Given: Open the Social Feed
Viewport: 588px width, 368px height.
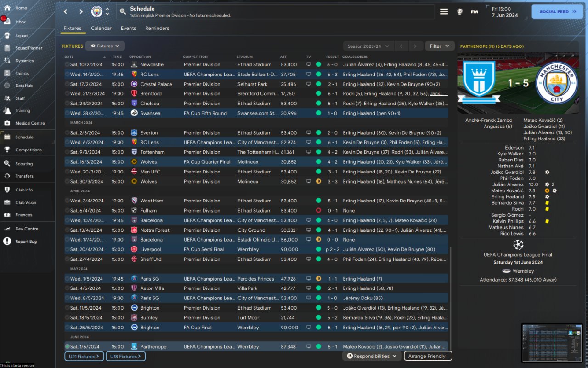Looking at the screenshot, I should [x=557, y=11].
